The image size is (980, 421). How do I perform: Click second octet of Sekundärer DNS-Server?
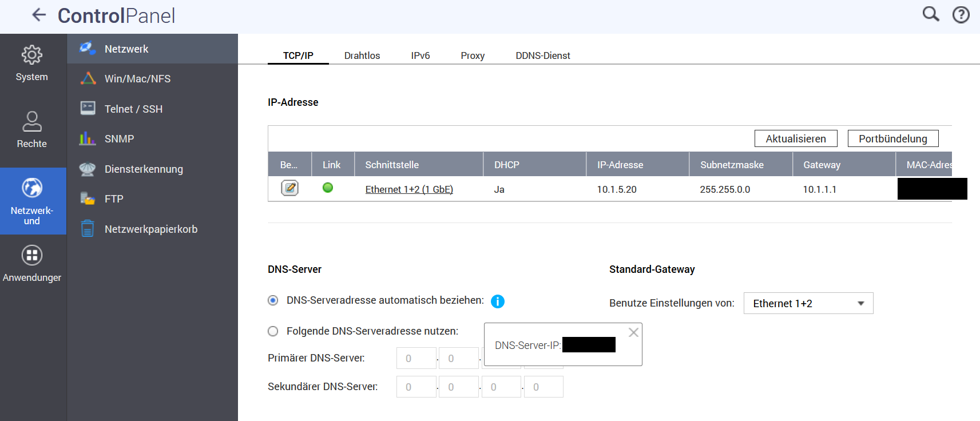coord(459,387)
